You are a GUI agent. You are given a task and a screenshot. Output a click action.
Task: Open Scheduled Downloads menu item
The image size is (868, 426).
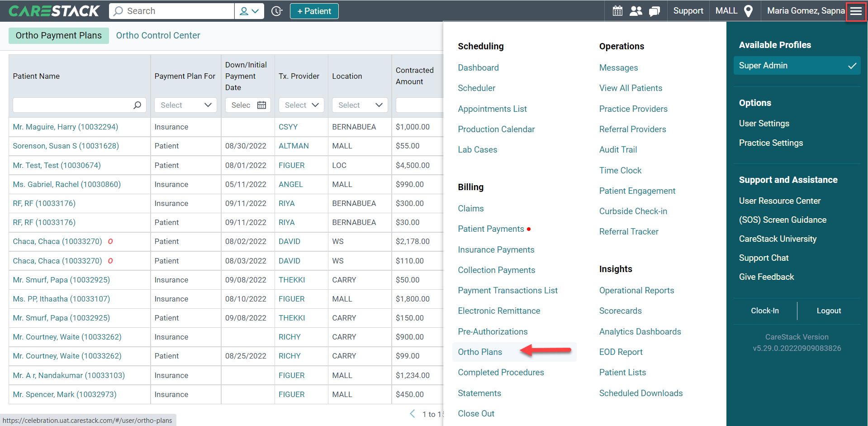point(641,393)
